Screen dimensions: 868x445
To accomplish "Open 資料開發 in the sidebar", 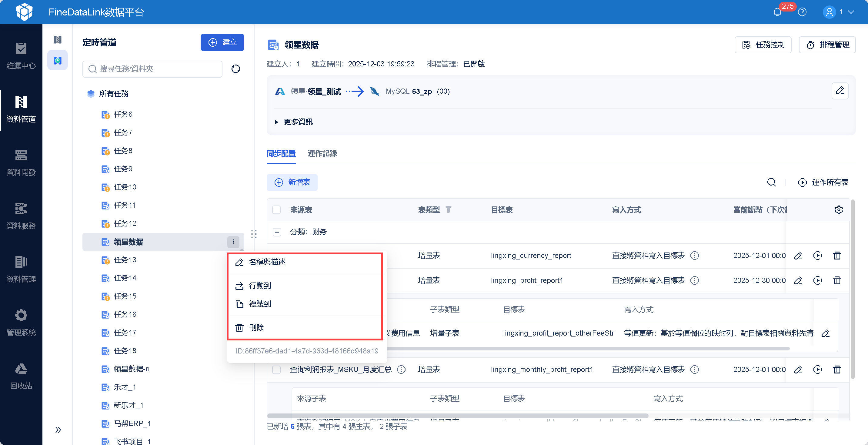I will [21, 163].
